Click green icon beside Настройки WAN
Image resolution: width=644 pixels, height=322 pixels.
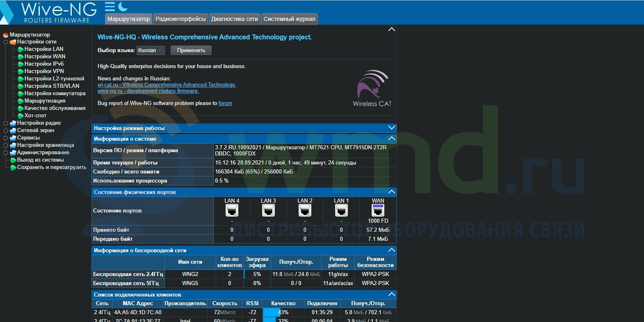21,57
